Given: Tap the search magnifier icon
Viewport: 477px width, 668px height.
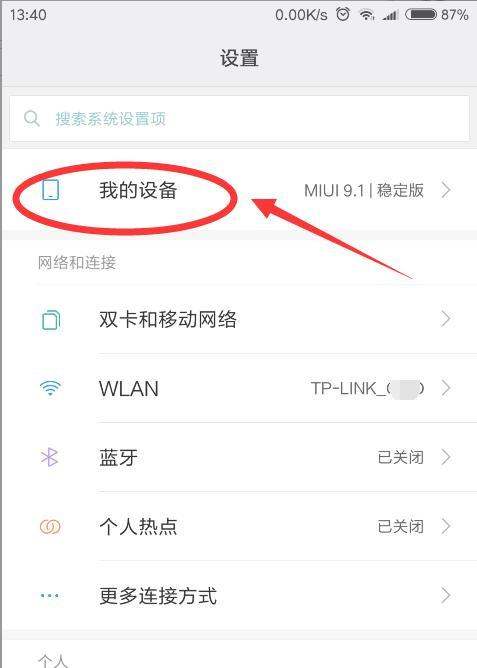Looking at the screenshot, I should tap(32, 118).
